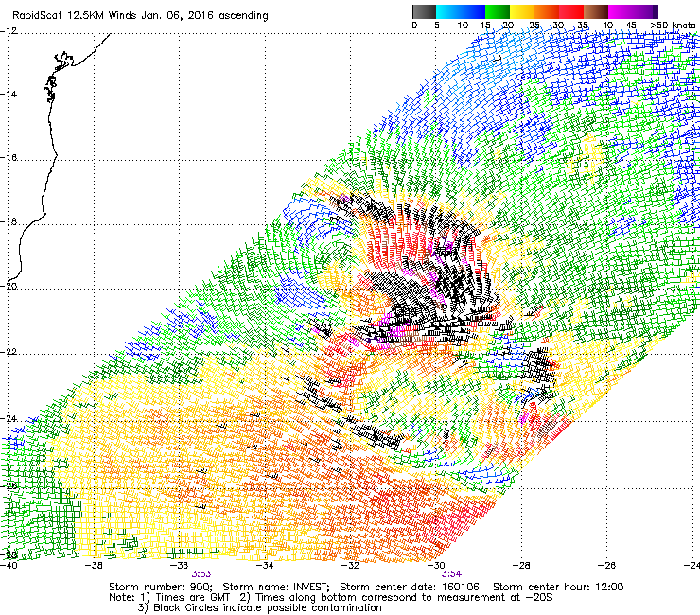This screenshot has height=615, width=700.
Task: Click the 'Storm number: 90Q;' text
Action: point(161,587)
